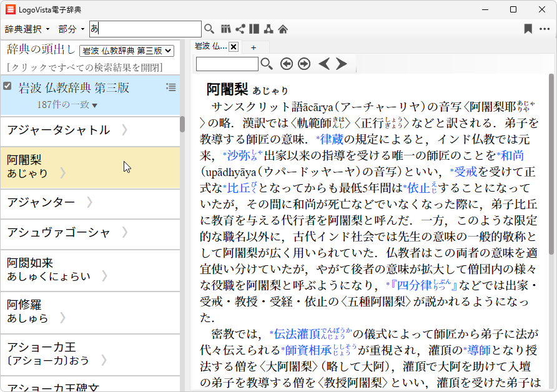Image resolution: width=557 pixels, height=392 pixels.
Task: Toggle the side panel layout icon
Action: pos(254,29)
